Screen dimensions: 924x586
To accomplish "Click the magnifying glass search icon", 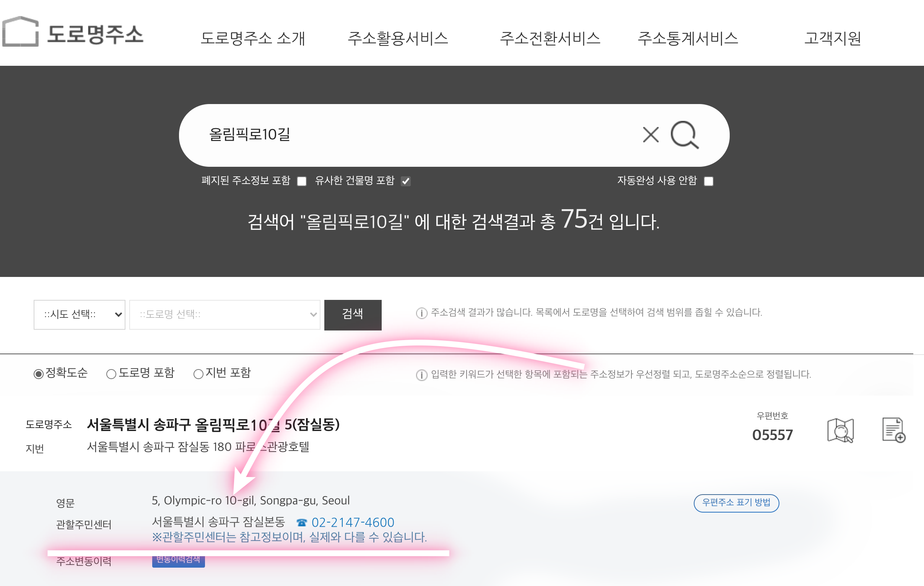I will (684, 135).
